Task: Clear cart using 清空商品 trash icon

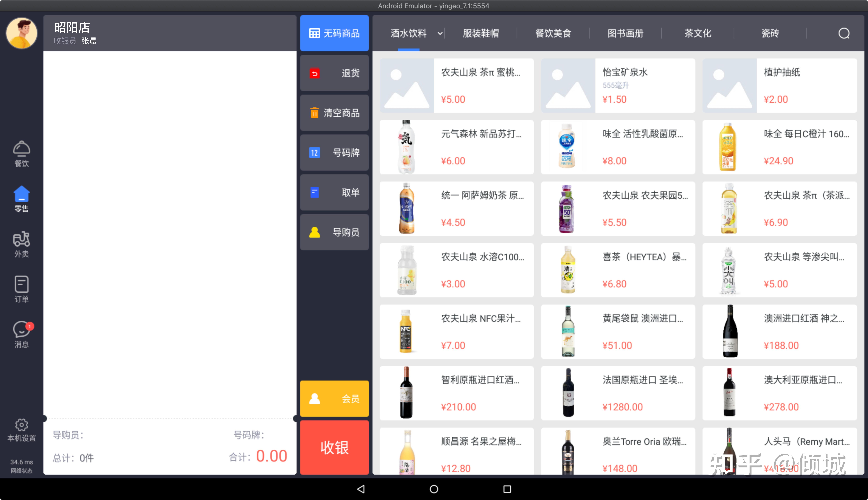Action: [x=334, y=113]
